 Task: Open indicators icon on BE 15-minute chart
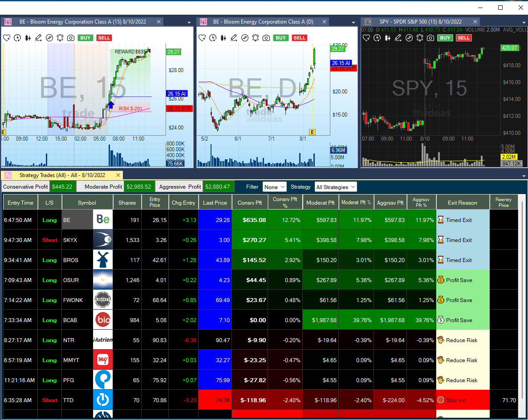[x=49, y=38]
